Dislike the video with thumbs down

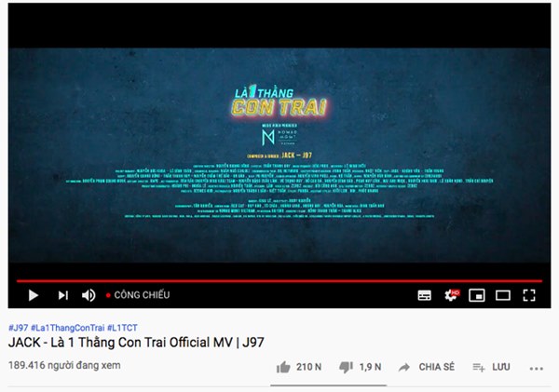pyautogui.click(x=346, y=367)
